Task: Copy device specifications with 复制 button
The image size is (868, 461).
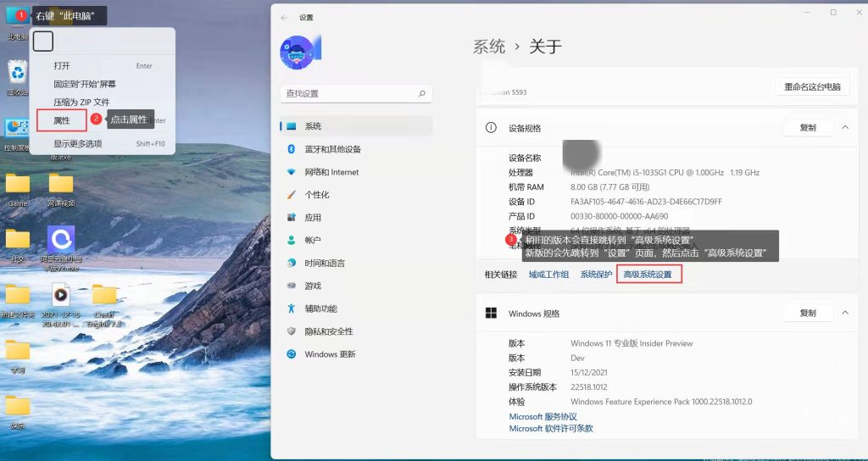Action: [808, 127]
